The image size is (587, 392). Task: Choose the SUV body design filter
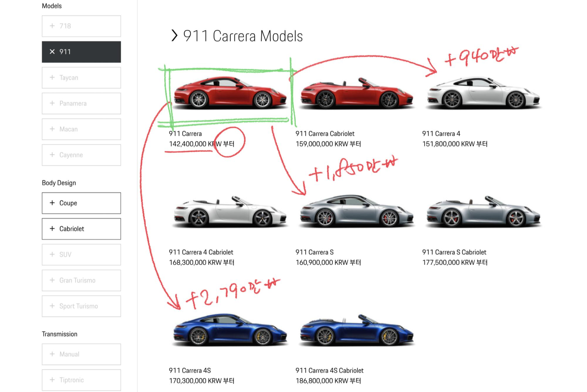pyautogui.click(x=81, y=255)
